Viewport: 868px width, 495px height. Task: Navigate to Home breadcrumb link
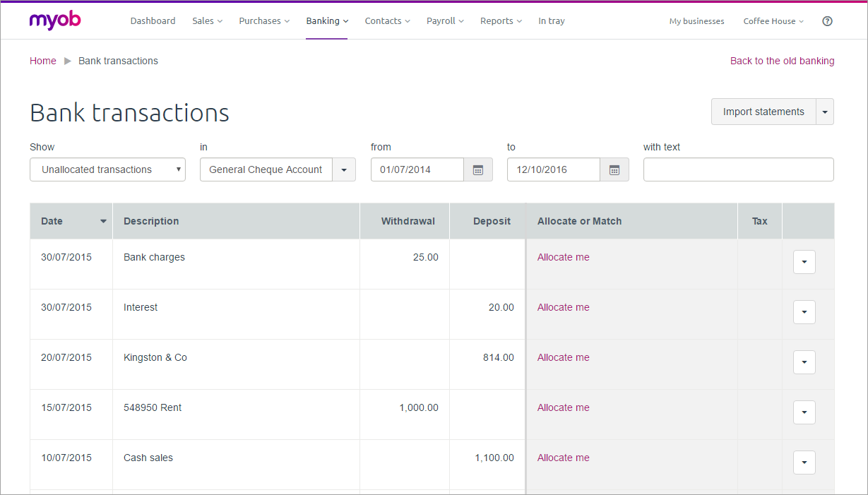click(x=43, y=61)
